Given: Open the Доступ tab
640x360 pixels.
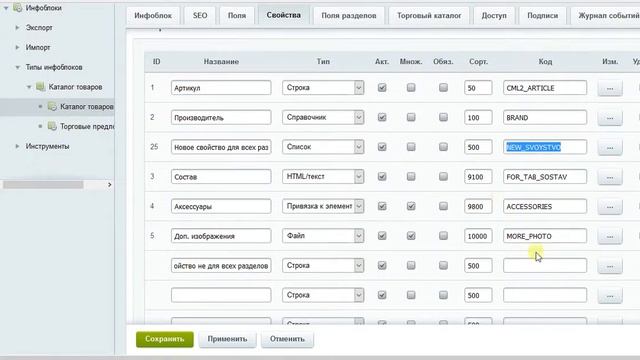Looking at the screenshot, I should pyautogui.click(x=494, y=16).
